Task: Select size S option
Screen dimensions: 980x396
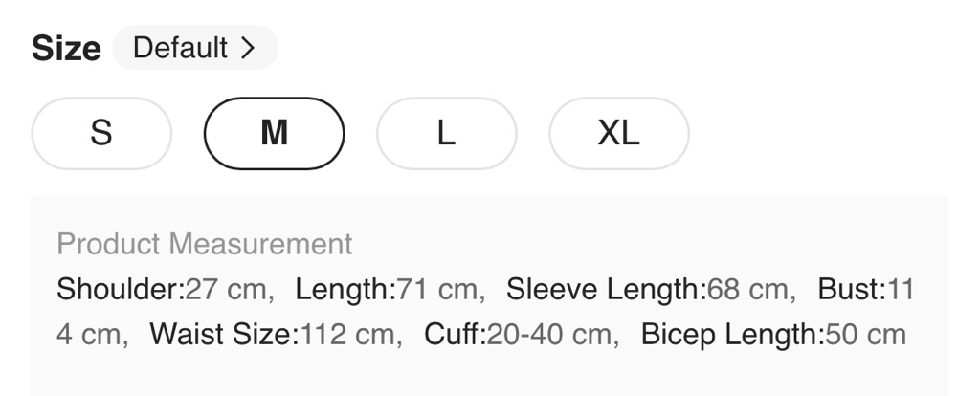Action: coord(101,133)
